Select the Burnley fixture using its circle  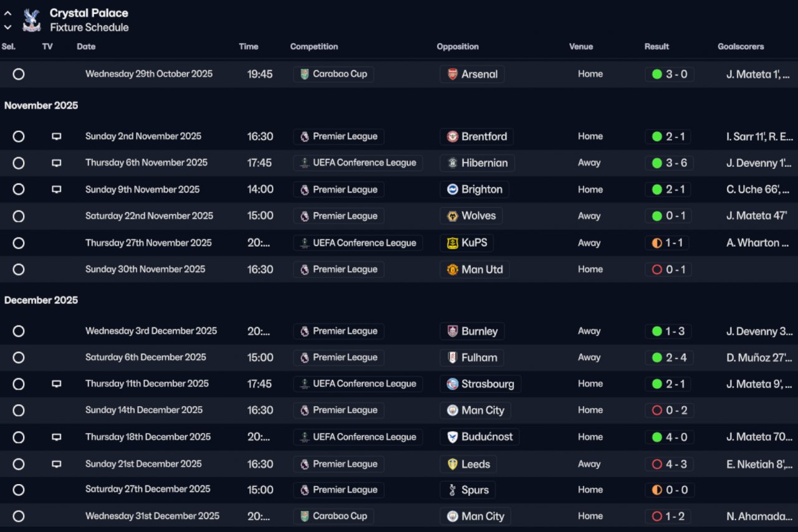tap(19, 331)
